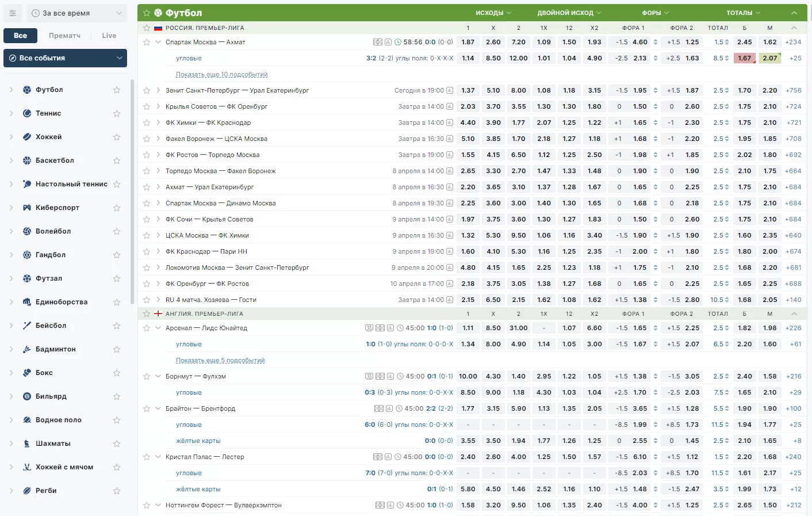812x516 pixels.
Task: Open match field view for Спартак Москва — Ахмат
Action: pos(377,42)
